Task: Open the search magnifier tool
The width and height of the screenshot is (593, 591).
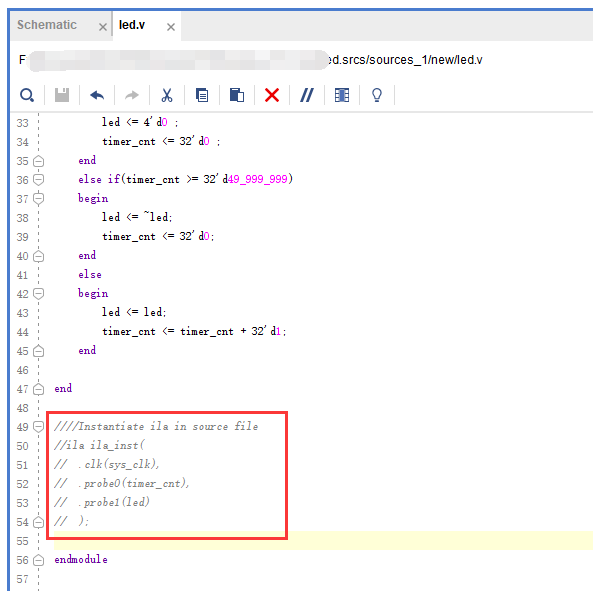Action: tap(27, 95)
